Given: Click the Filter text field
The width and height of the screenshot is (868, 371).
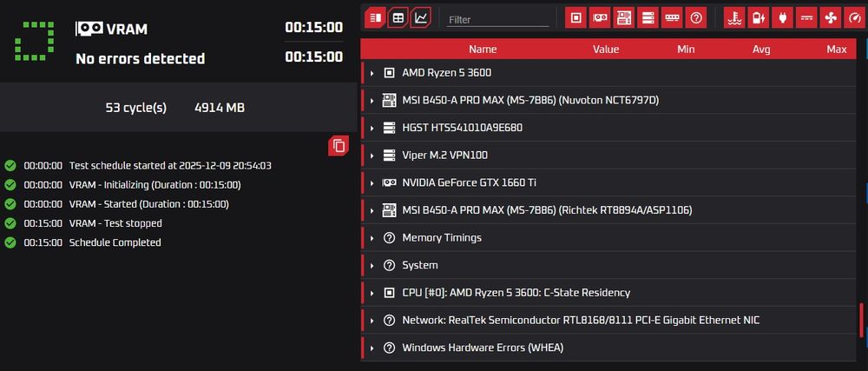Looking at the screenshot, I should coord(497,19).
